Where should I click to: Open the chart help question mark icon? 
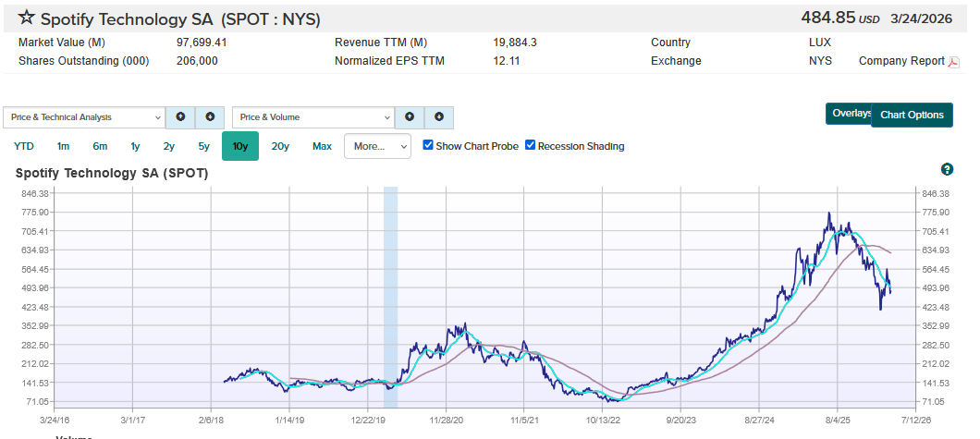[947, 169]
